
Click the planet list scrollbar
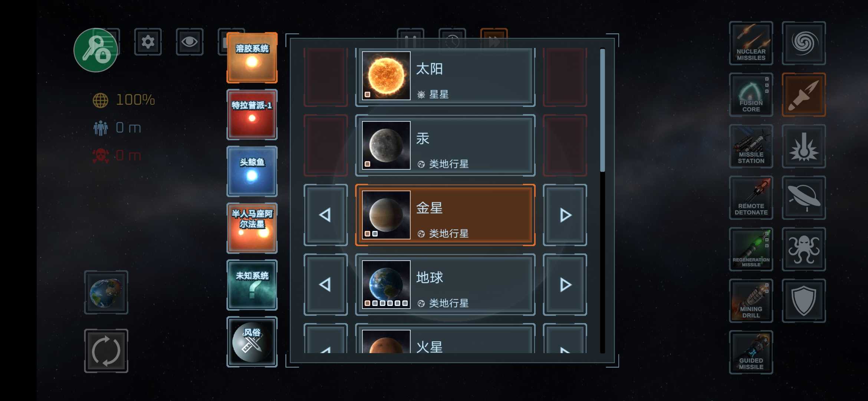[x=602, y=200]
